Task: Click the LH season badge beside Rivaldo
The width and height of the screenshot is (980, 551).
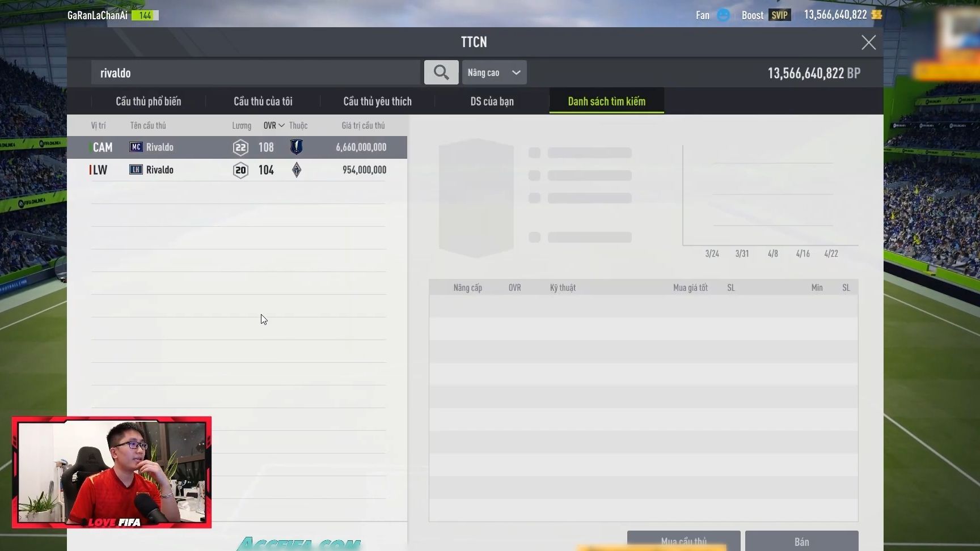Action: point(136,170)
